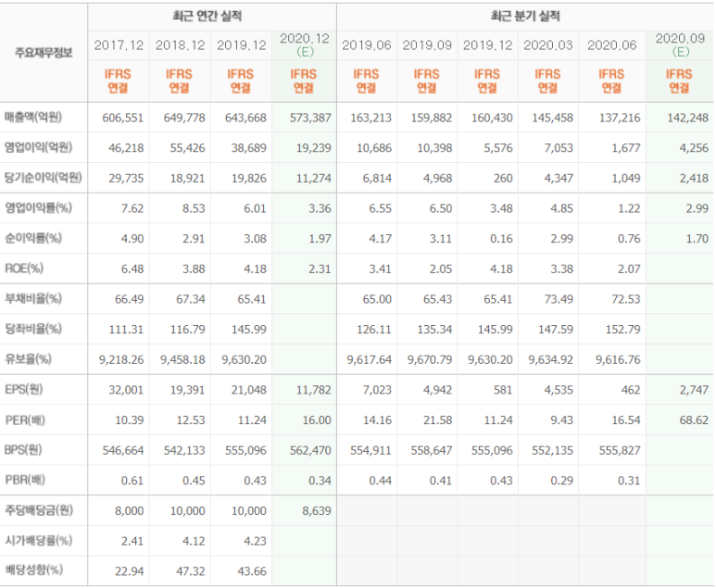This screenshot has width=716, height=588.
Task: Click BPS value 562,470
Action: tap(310, 451)
